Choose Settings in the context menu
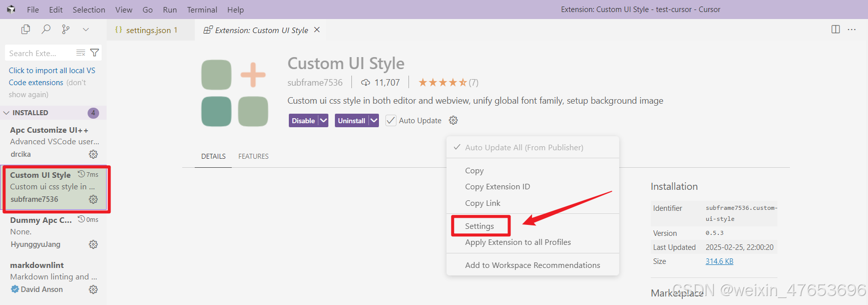Screen dimensions: 868x305 tap(533, 226)
